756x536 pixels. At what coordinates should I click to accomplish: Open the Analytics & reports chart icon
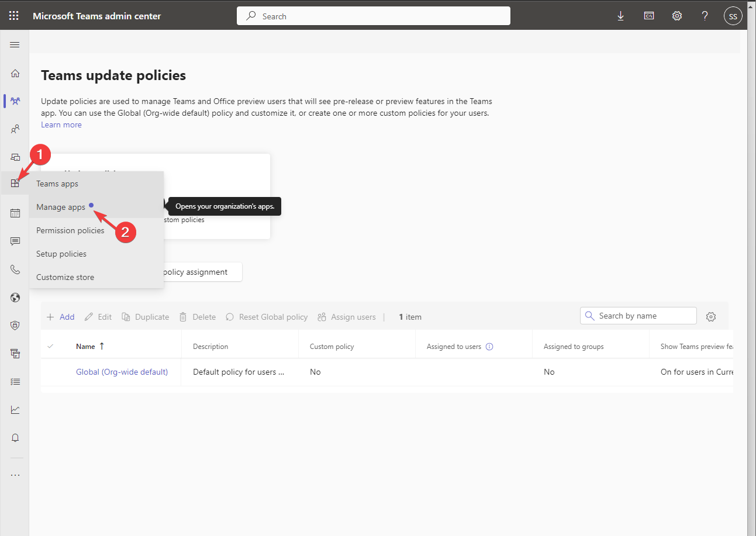pos(15,409)
